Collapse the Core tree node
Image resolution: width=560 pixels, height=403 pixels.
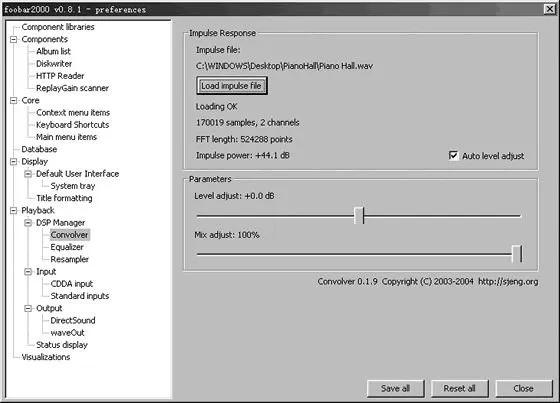point(14,100)
